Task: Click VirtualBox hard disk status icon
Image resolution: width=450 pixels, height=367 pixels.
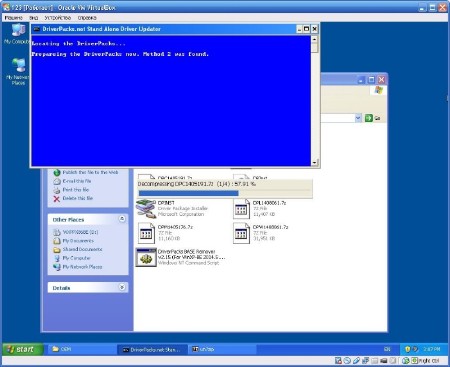Action: coord(338,361)
